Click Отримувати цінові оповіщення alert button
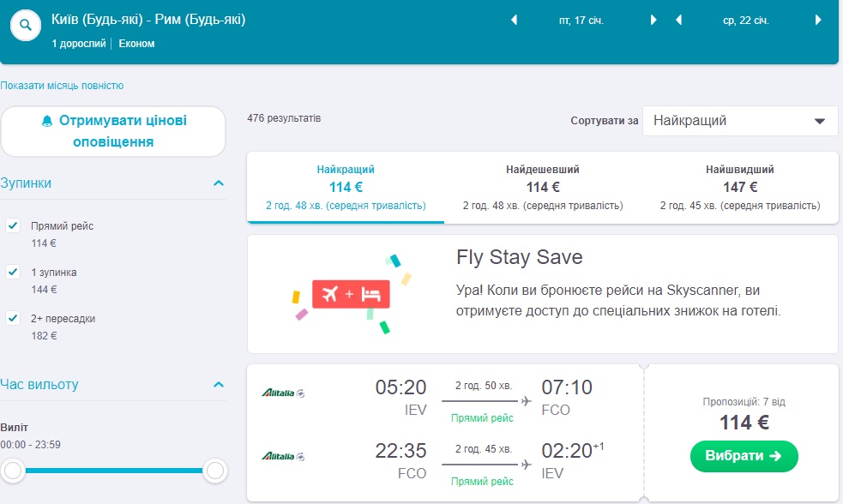 [113, 131]
